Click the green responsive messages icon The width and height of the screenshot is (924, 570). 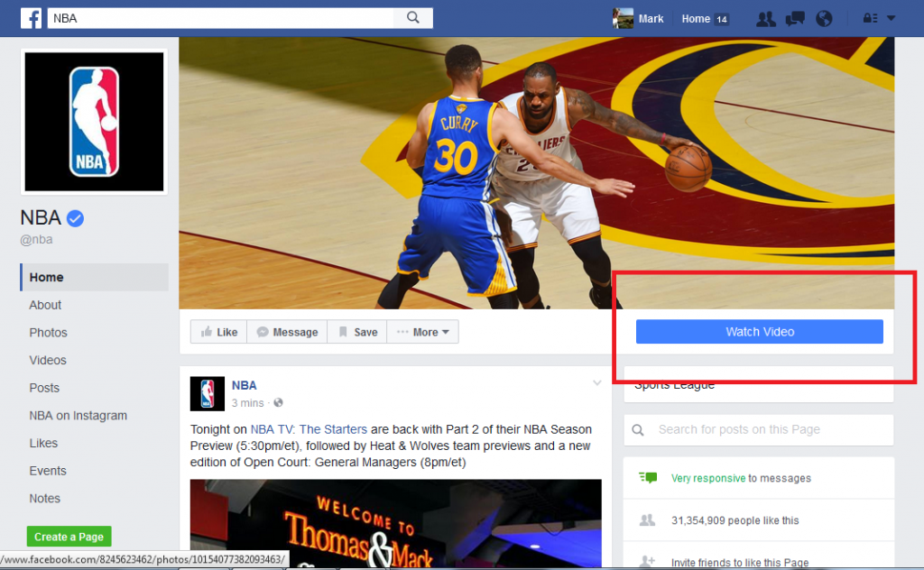pyautogui.click(x=648, y=477)
